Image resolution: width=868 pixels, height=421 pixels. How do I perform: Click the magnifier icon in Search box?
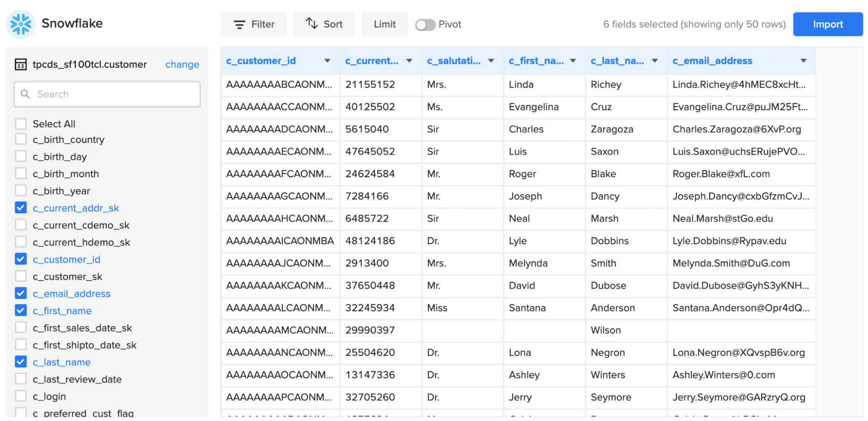pyautogui.click(x=26, y=94)
